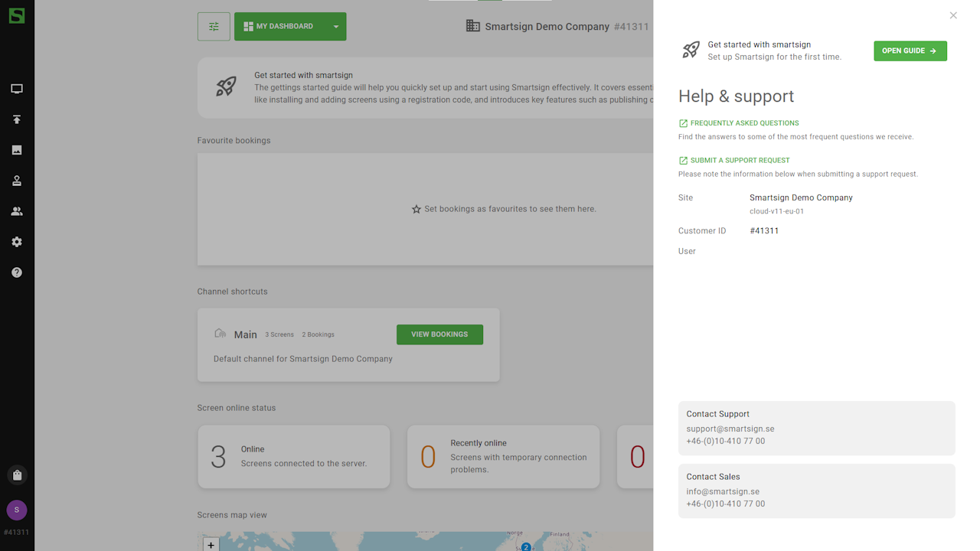
Task: Click the Customer ID value #41311
Action: [x=764, y=230]
